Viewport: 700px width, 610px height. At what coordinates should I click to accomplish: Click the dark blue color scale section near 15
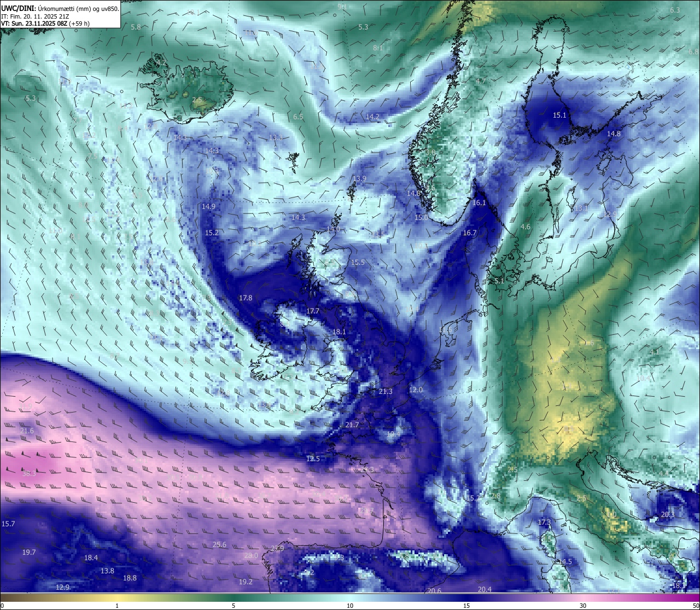coord(466,597)
